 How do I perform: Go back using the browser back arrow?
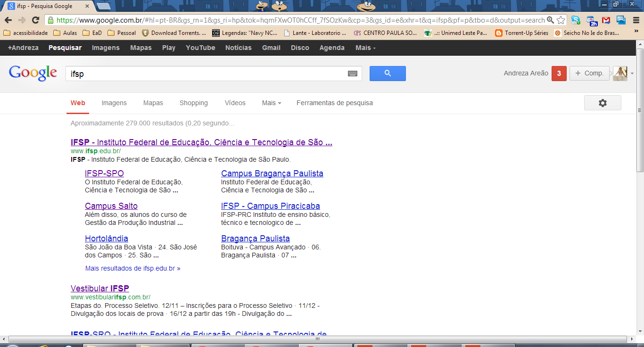[8, 20]
